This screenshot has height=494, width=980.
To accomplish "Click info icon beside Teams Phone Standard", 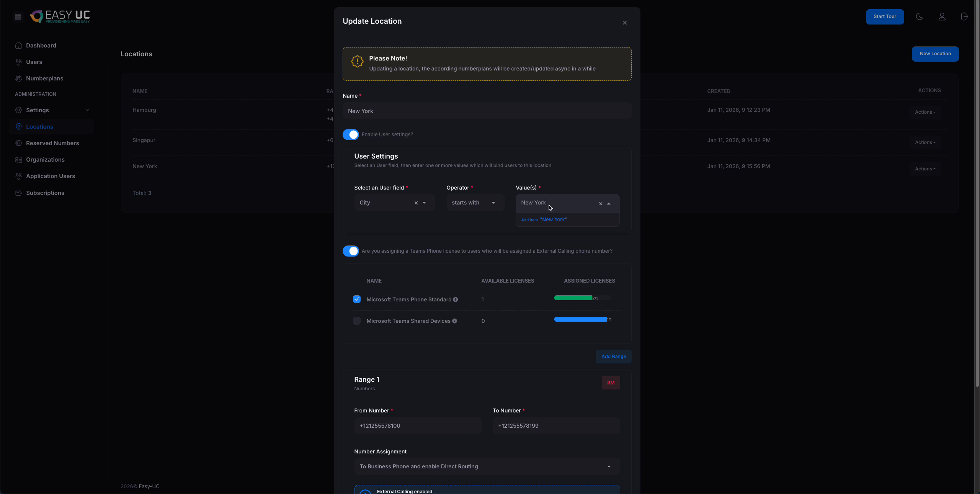I will click(x=456, y=299).
